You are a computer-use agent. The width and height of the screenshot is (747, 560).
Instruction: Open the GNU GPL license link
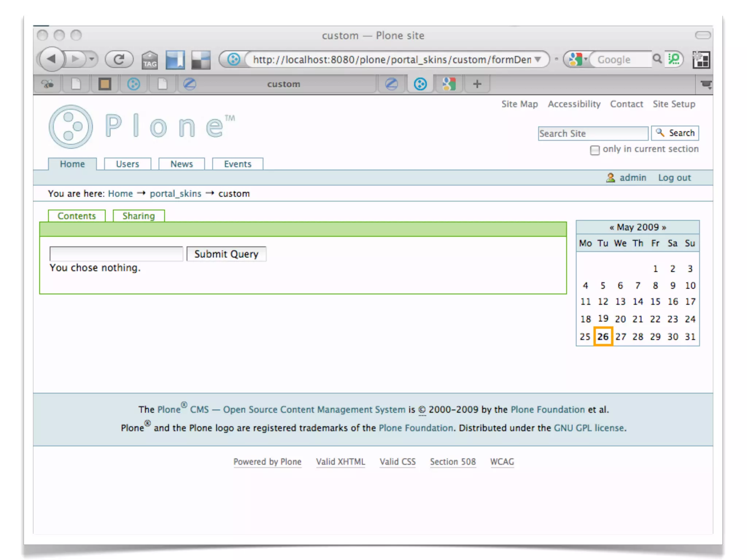[x=589, y=428]
